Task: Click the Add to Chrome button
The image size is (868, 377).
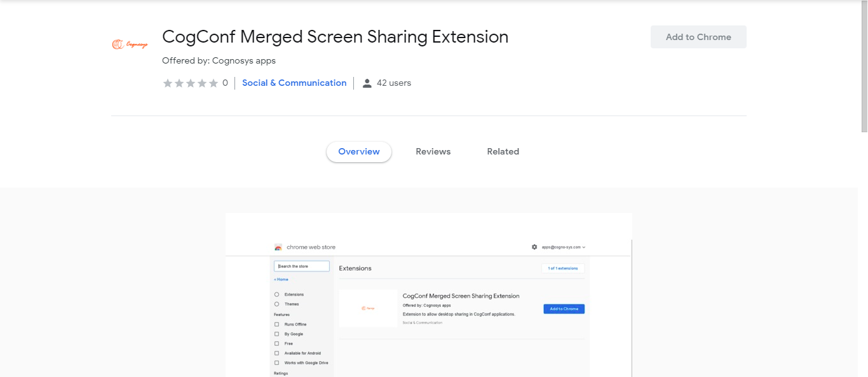Action: point(698,37)
